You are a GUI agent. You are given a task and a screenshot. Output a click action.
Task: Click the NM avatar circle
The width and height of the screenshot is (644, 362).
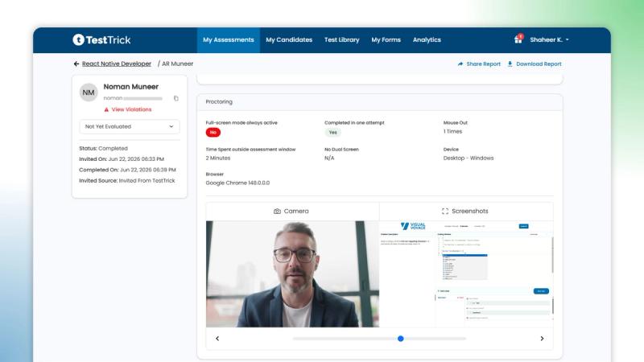pos(89,93)
